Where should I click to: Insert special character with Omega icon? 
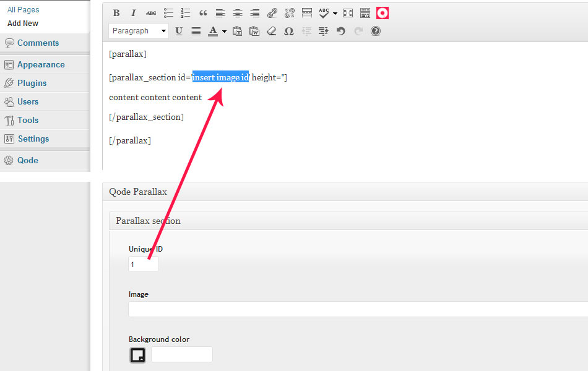click(288, 31)
